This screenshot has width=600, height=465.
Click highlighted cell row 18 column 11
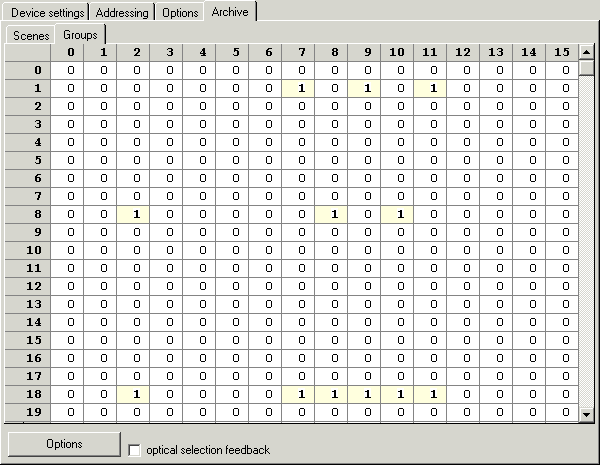[430, 394]
